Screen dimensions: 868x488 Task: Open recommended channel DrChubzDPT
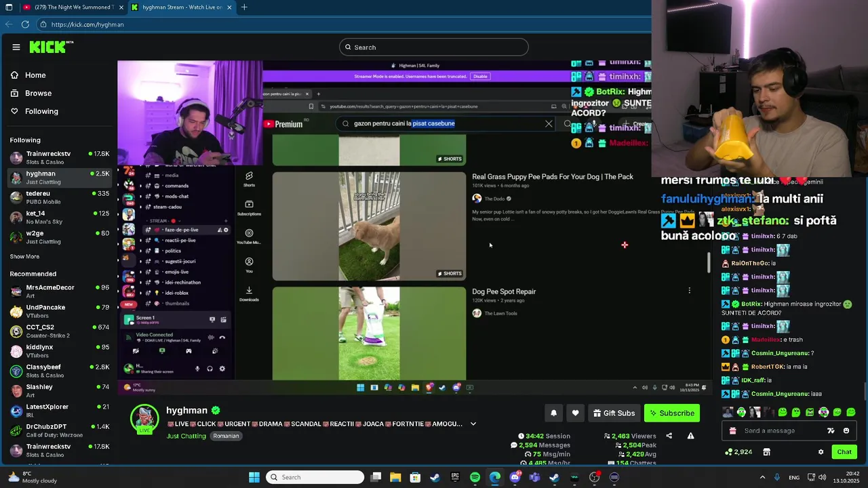[59, 430]
